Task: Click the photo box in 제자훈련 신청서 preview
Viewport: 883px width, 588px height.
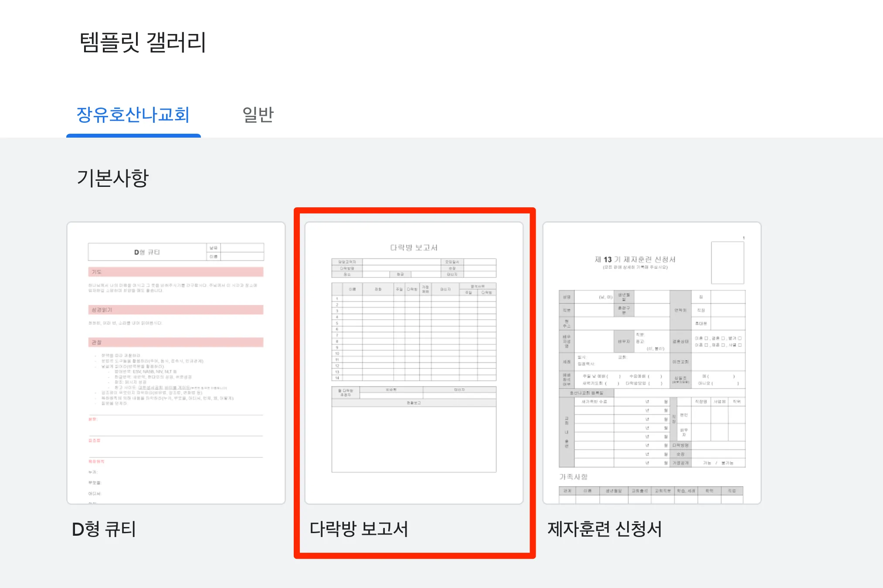Action: click(727, 263)
